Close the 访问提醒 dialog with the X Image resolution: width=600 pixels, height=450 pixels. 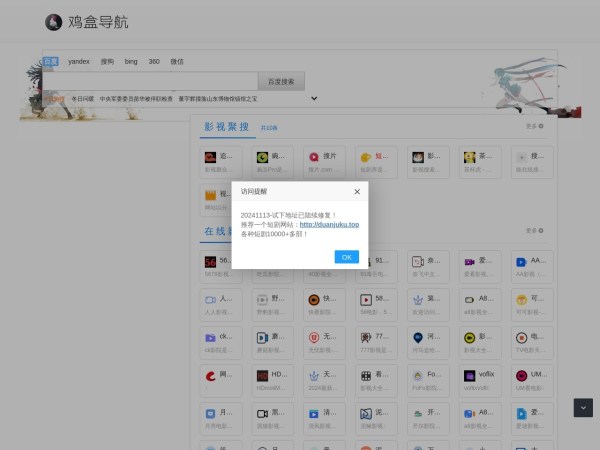coord(357,191)
